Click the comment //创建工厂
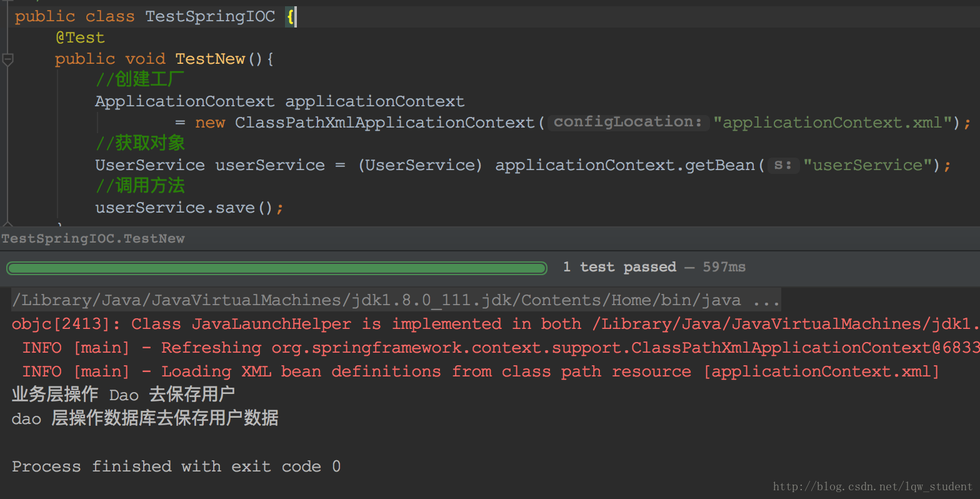980x499 pixels. tap(140, 79)
